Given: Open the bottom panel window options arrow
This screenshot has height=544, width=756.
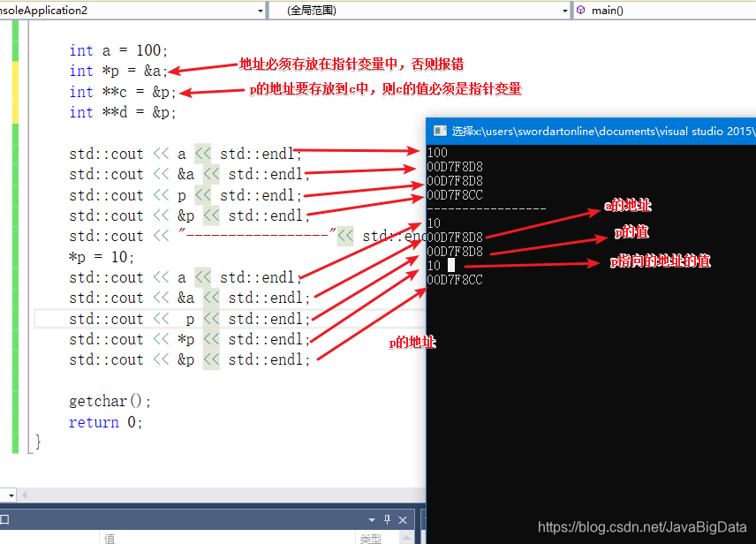Looking at the screenshot, I should pyautogui.click(x=371, y=520).
